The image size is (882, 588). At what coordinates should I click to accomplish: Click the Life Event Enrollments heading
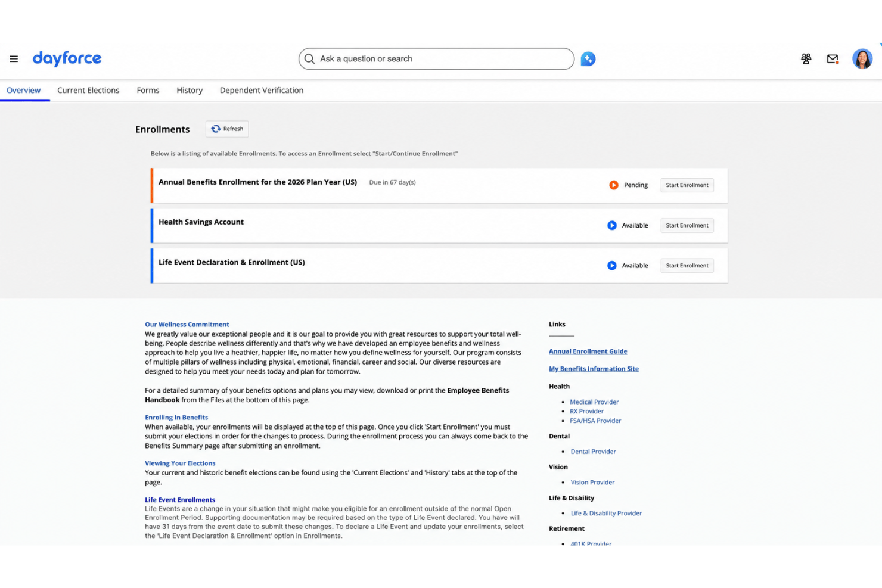tap(180, 500)
